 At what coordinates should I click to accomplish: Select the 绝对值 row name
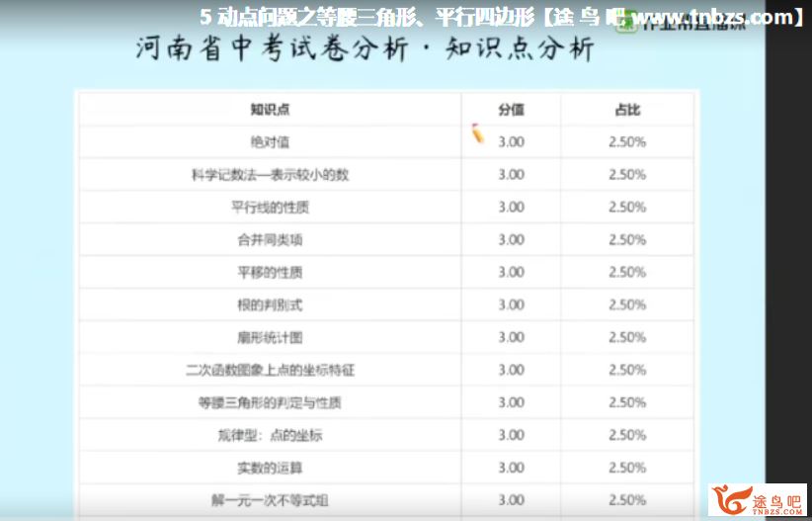point(270,142)
